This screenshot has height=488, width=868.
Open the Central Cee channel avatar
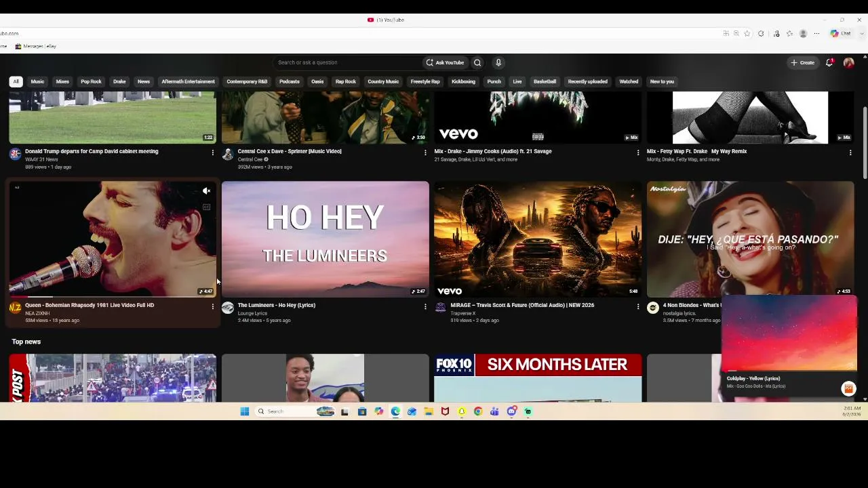pyautogui.click(x=228, y=154)
